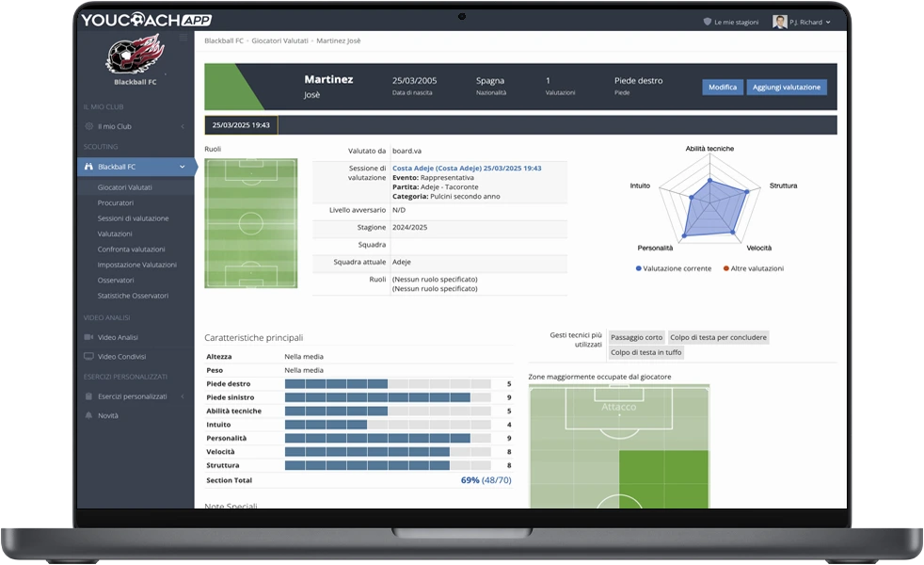The image size is (924, 565).
Task: Click the Blackball FC club logo
Action: tap(134, 56)
